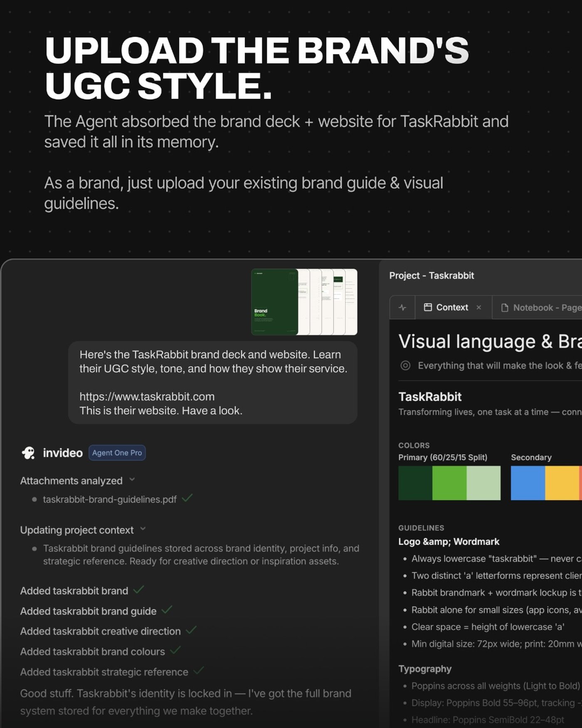The image size is (582, 728).
Task: Click checkmark beside Added taskrabbit brand guide
Action: (167, 609)
